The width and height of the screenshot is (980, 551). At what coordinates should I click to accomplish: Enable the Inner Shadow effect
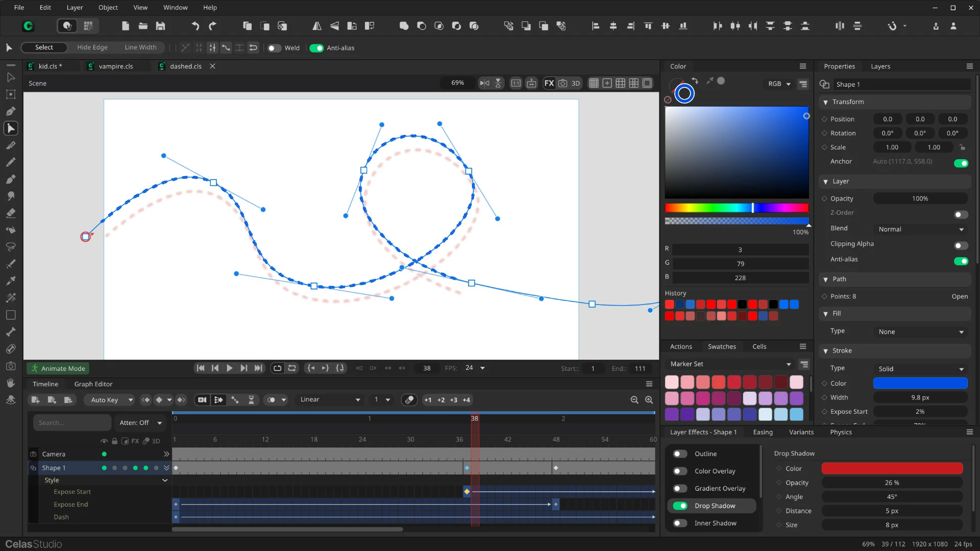click(680, 523)
